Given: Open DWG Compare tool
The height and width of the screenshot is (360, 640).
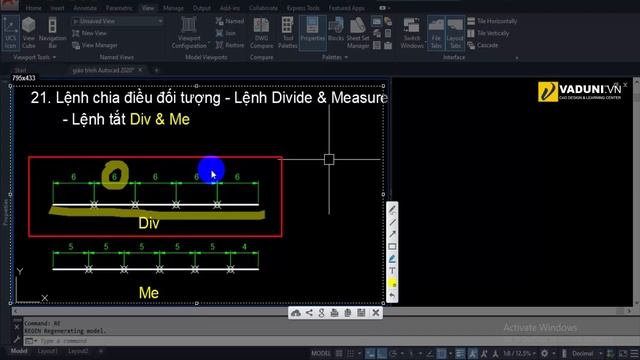Looking at the screenshot, I should (x=261, y=33).
